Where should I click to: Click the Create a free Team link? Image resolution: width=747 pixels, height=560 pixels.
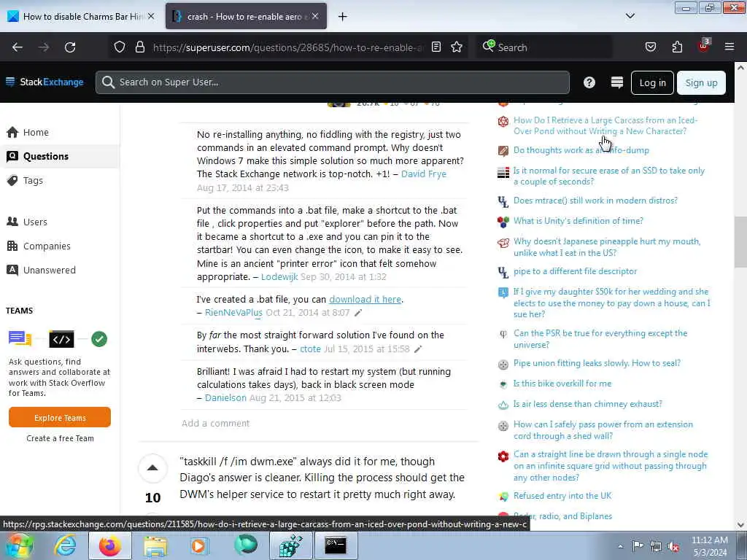60,438
